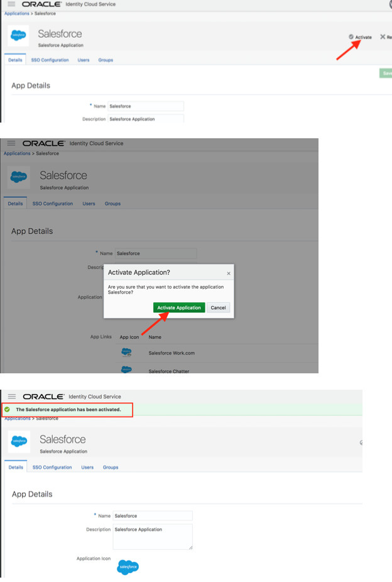The image size is (392, 582).
Task: Click the Remove X icon beside Activate
Action: point(383,37)
